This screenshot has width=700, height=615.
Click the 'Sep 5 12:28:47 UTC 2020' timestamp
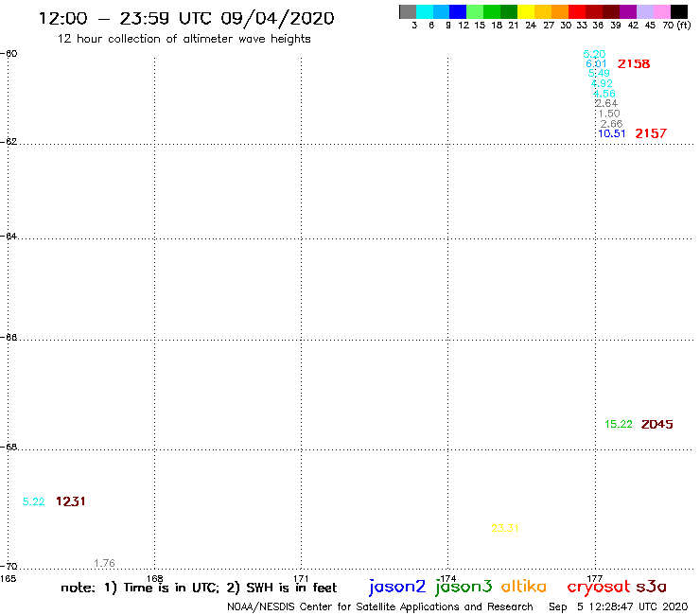click(619, 607)
